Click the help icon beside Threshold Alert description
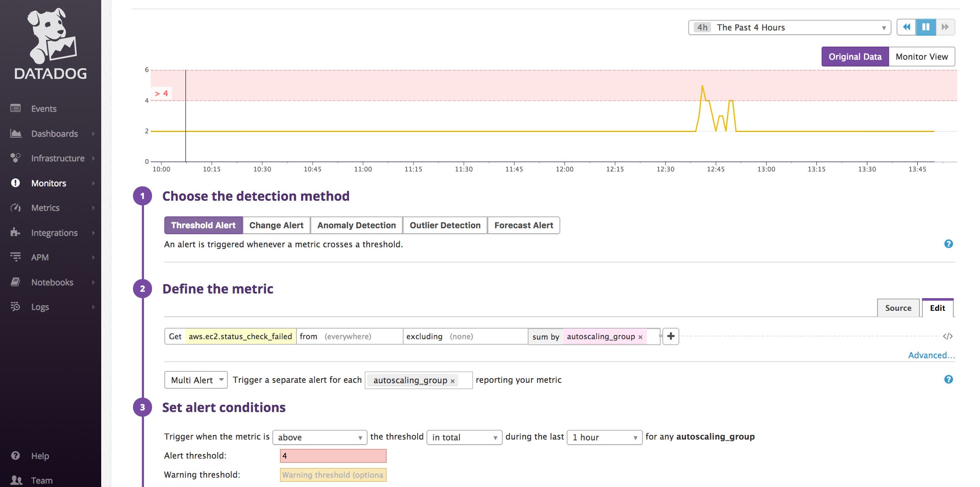The width and height of the screenshot is (980, 487). (x=949, y=244)
